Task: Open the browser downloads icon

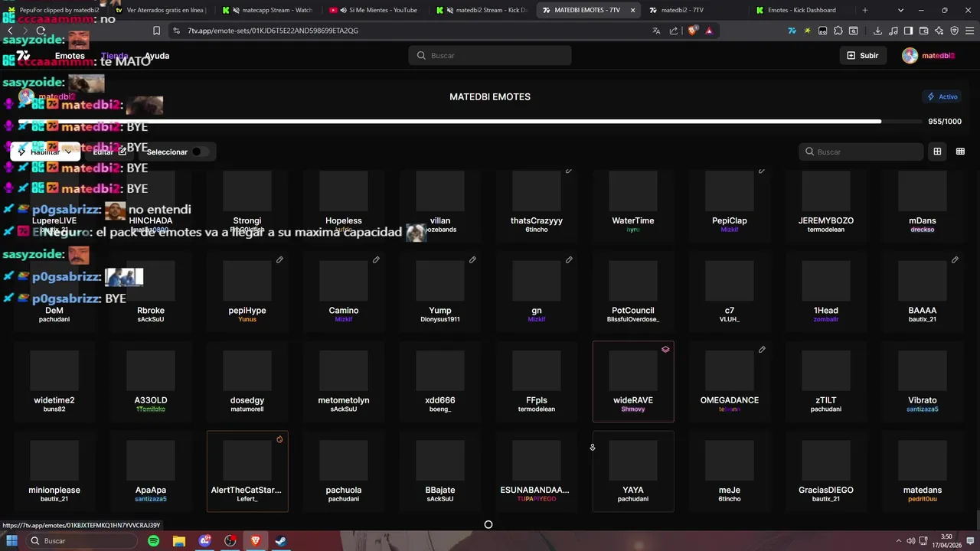Action: pyautogui.click(x=877, y=31)
